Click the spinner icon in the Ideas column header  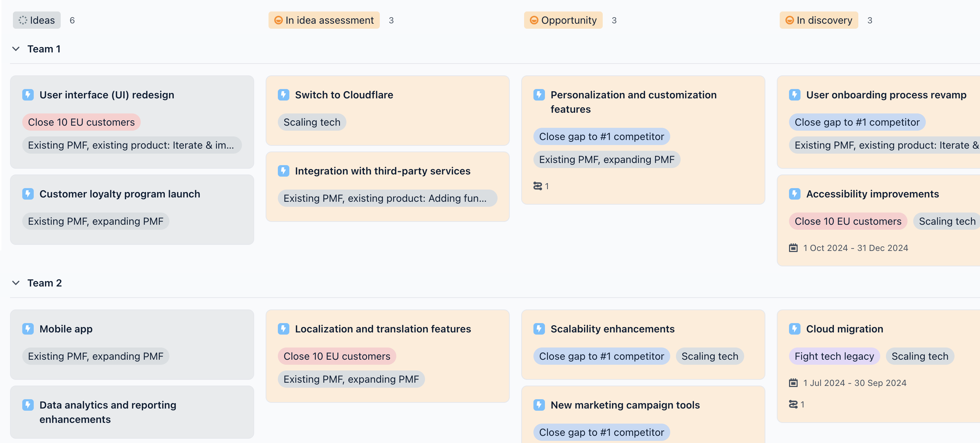24,20
